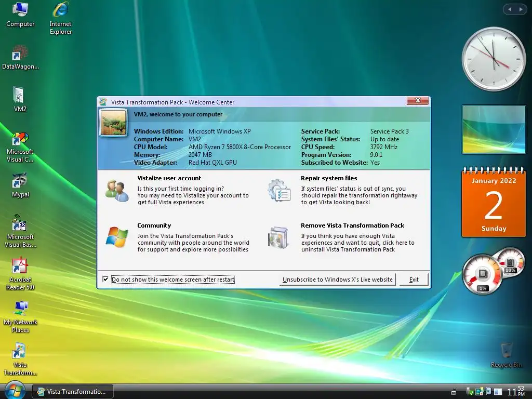
Task: Click the user account bonsai picture
Action: 113,123
